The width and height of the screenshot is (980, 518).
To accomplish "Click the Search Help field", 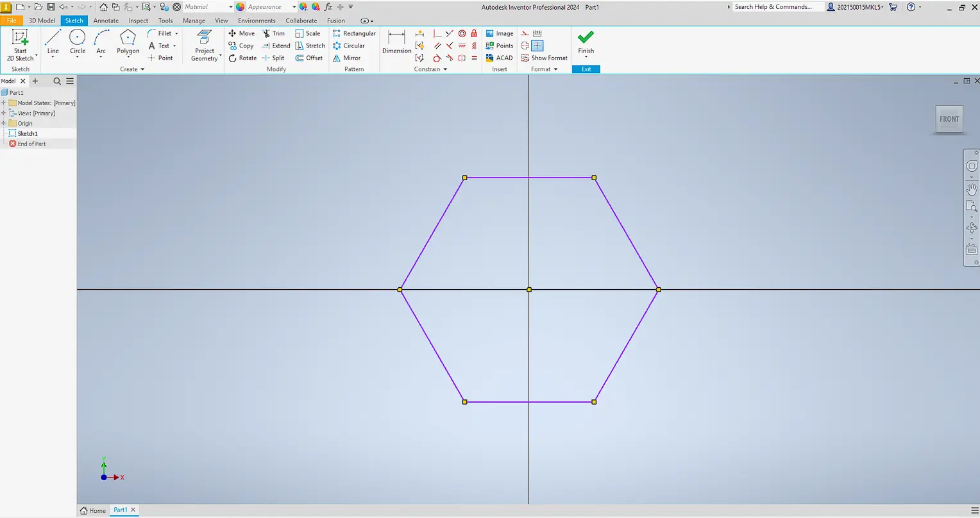I will pyautogui.click(x=776, y=6).
